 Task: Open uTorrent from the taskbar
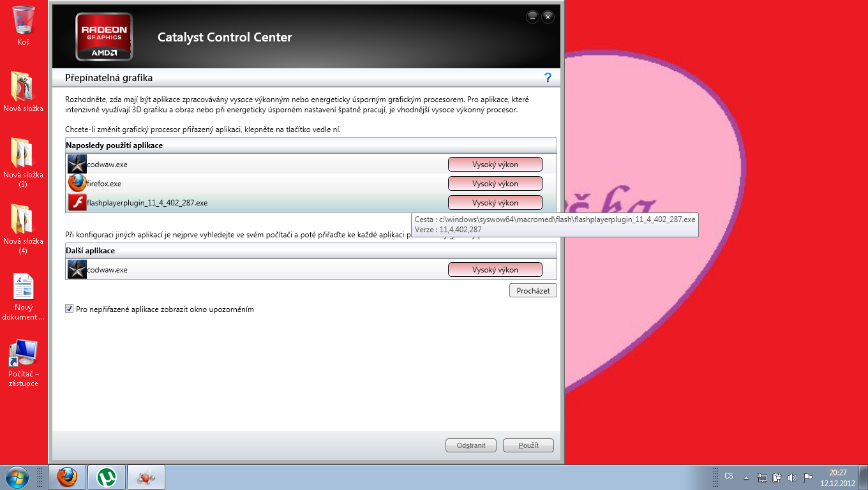tap(107, 477)
